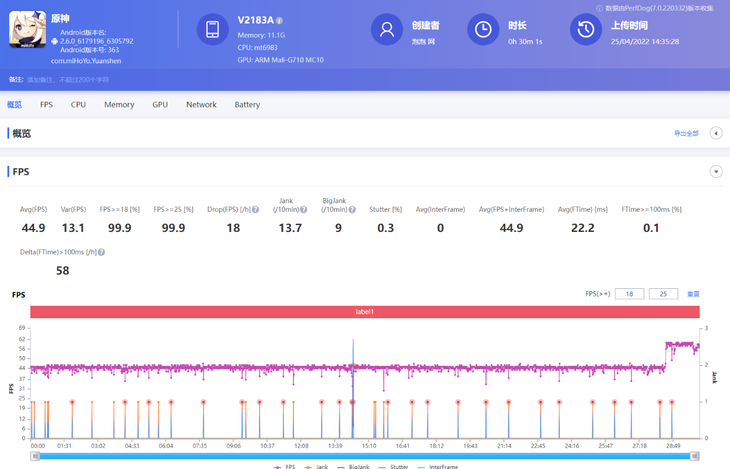This screenshot has height=469, width=730.
Task: Click the reset link beside FPS thresholds
Action: [x=693, y=295]
